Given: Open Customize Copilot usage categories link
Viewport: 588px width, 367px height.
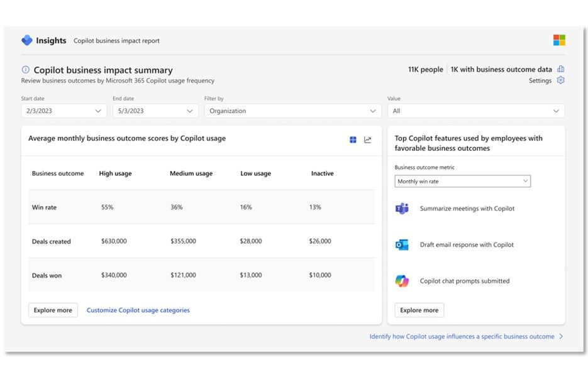Looking at the screenshot, I should tap(138, 310).
